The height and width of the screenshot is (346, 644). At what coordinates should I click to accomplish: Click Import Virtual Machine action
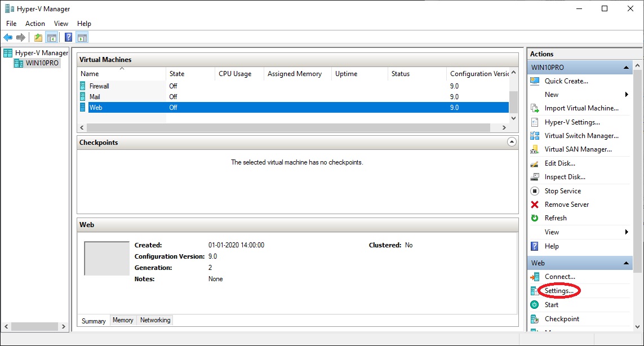coord(581,108)
